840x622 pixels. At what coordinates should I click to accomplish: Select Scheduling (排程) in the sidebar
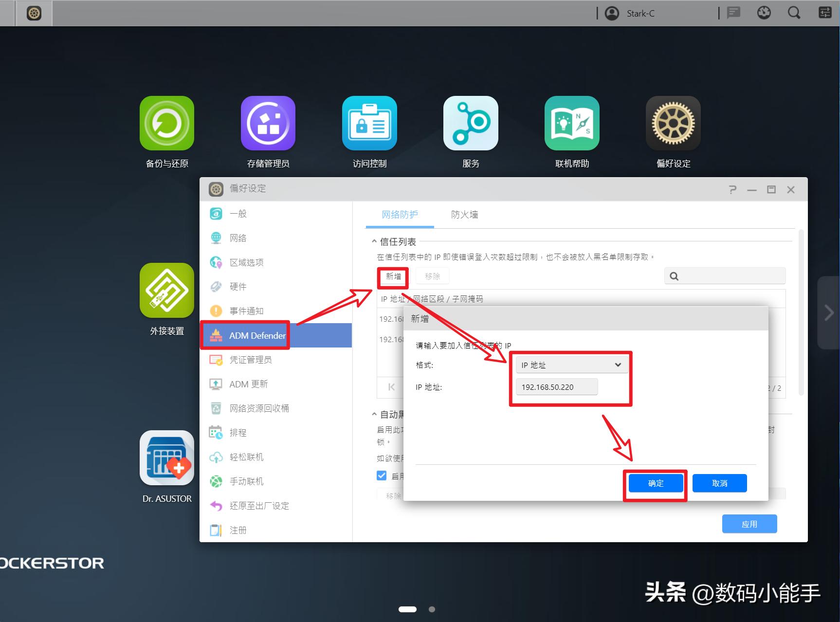(x=276, y=433)
